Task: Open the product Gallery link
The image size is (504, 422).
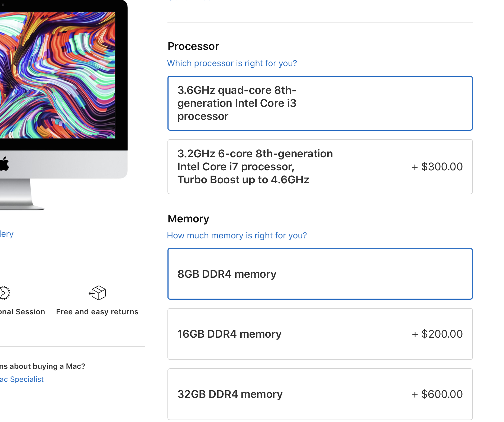Action: point(7,234)
